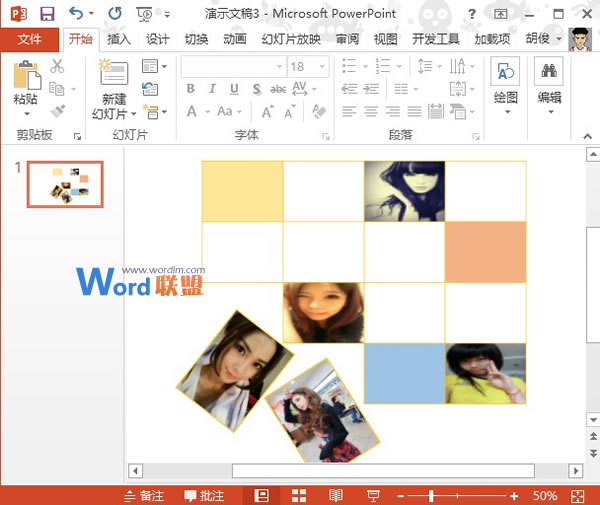This screenshot has width=600, height=505.
Task: Fit slide to current window
Action: pos(577,496)
